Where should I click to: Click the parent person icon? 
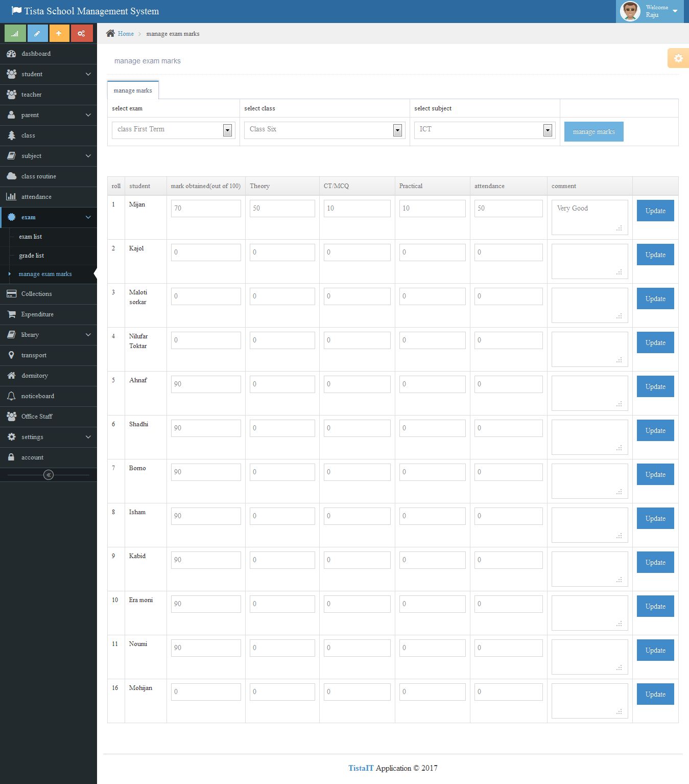point(11,115)
